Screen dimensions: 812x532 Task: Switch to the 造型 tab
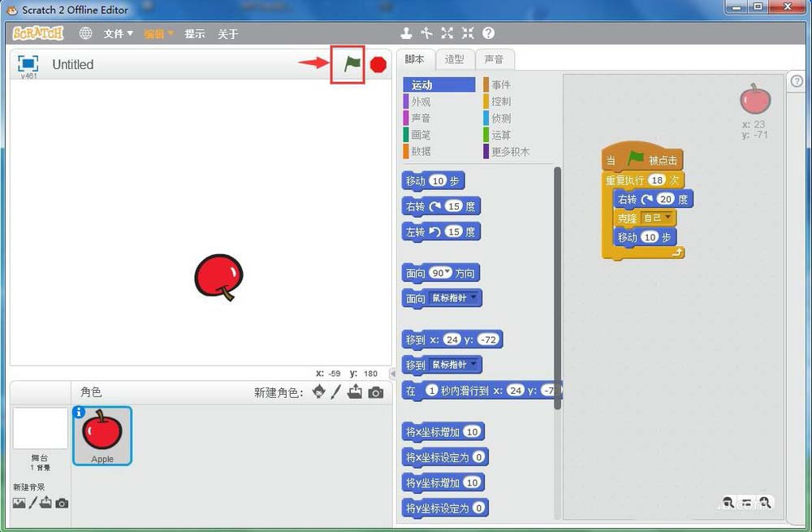[455, 59]
